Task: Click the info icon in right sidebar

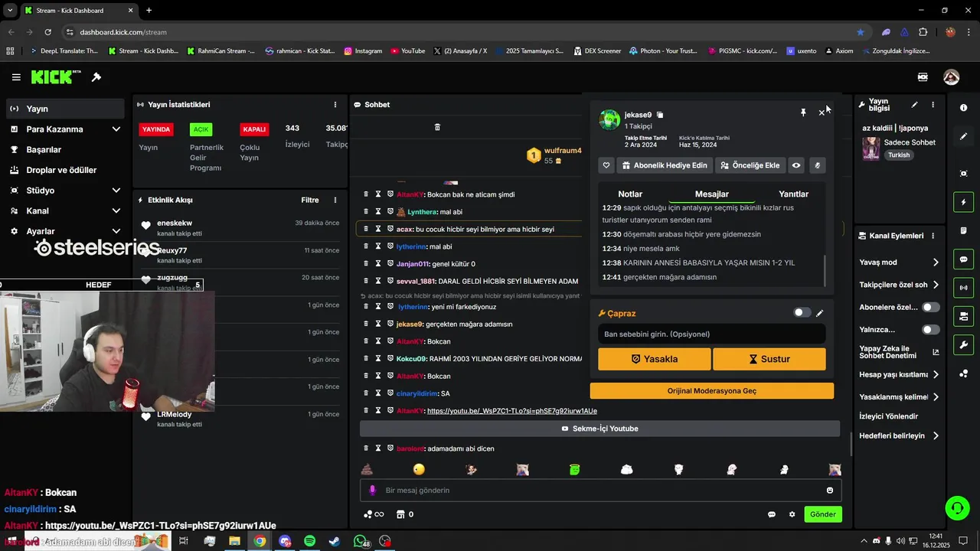Action: 964,108
